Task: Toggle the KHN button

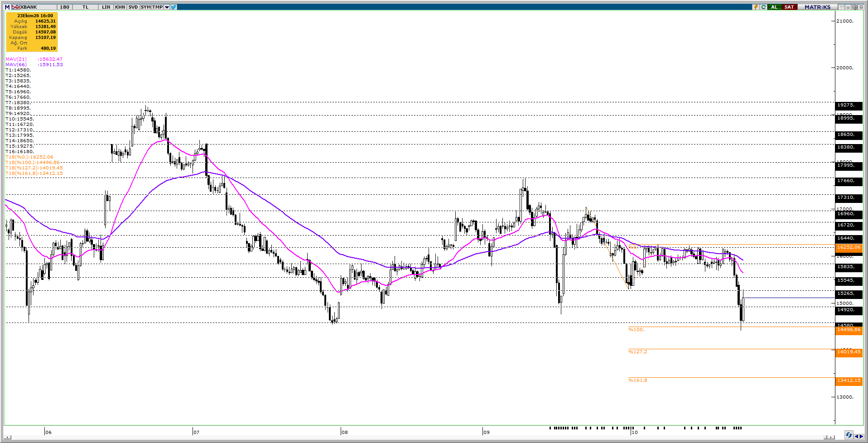Action: pos(120,7)
